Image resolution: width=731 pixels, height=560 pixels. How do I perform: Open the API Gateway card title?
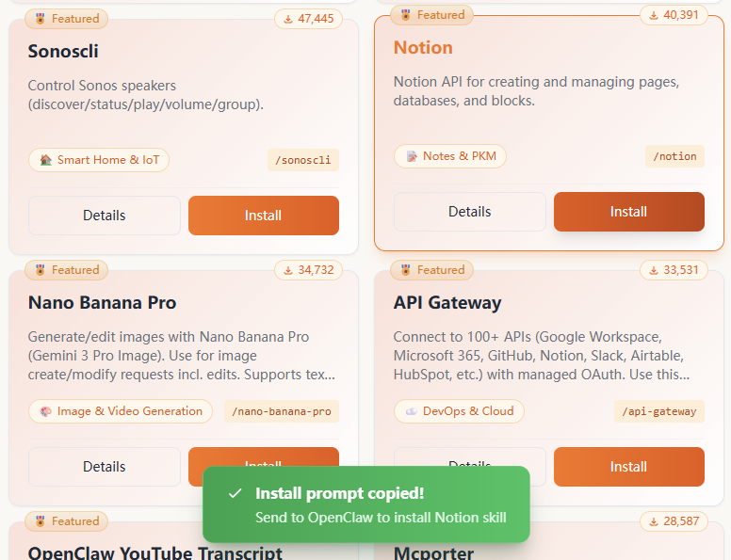coord(447,303)
